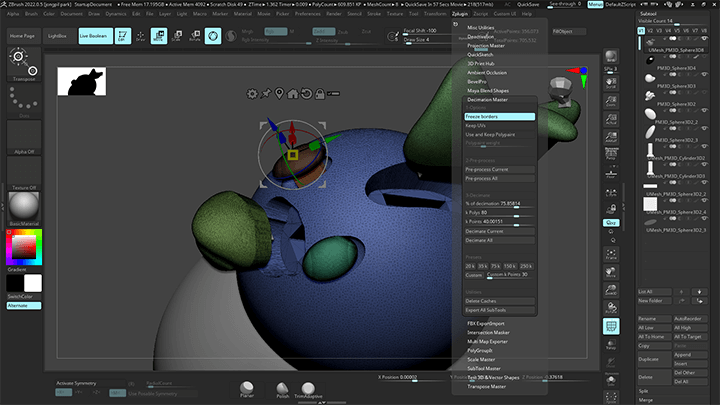
Task: Toggle the Transp transparency icon
Action: pyautogui.click(x=611, y=344)
